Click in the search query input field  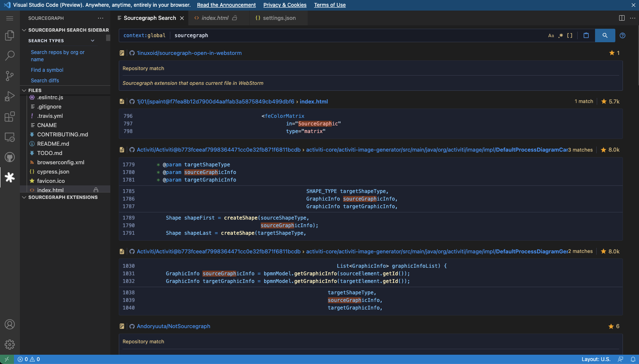click(x=359, y=35)
